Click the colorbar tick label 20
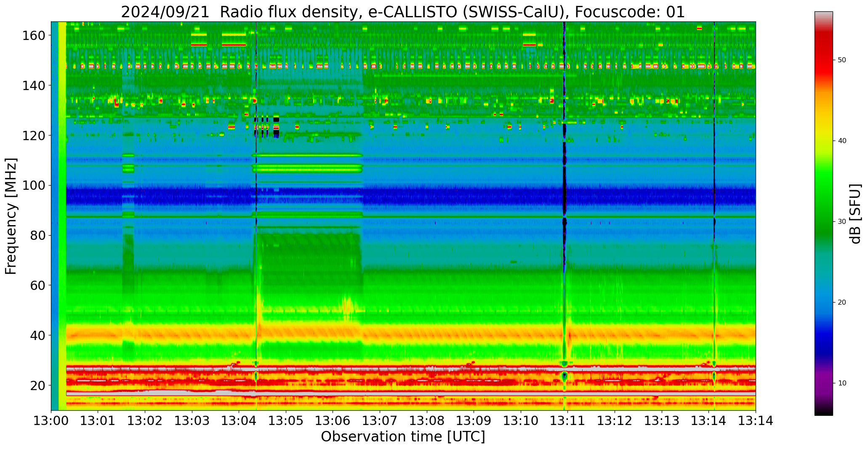868x449 pixels. point(842,303)
